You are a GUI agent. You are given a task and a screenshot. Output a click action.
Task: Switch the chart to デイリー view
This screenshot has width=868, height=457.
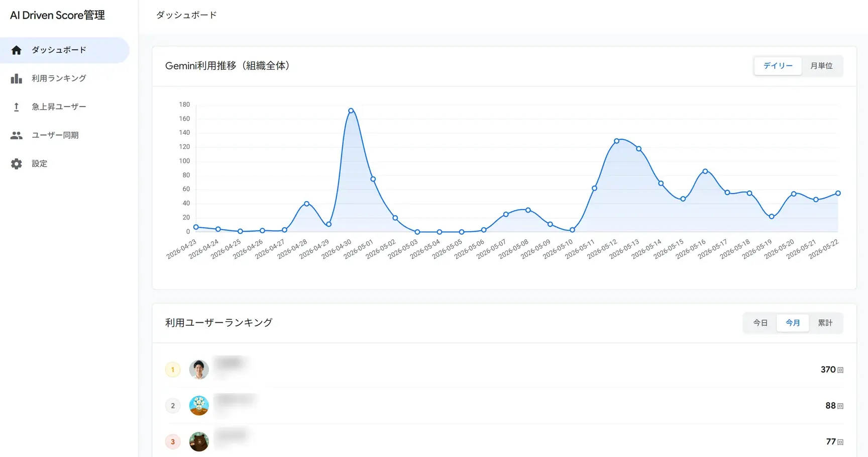778,66
